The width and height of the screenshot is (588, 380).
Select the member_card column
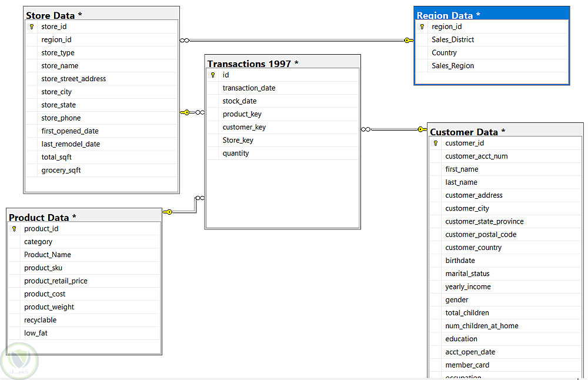tap(506, 365)
